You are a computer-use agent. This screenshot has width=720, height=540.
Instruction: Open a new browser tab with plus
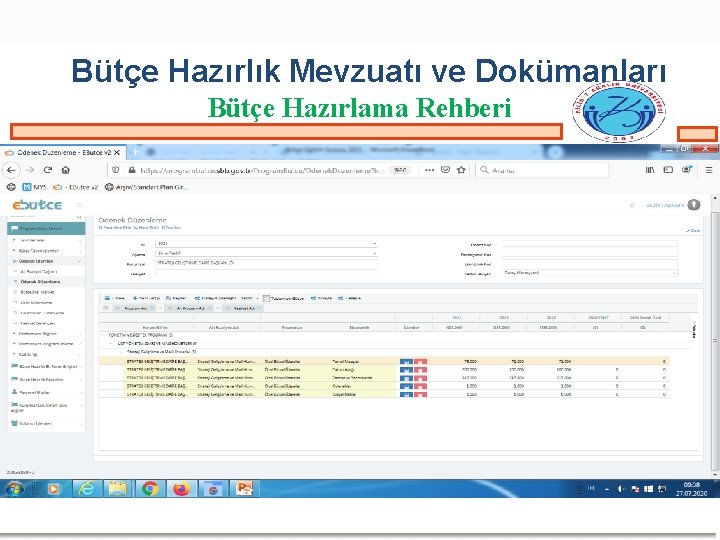click(135, 152)
